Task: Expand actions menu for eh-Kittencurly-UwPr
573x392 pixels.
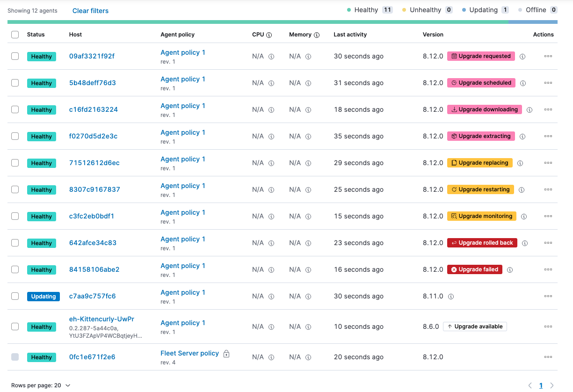Action: [548, 327]
